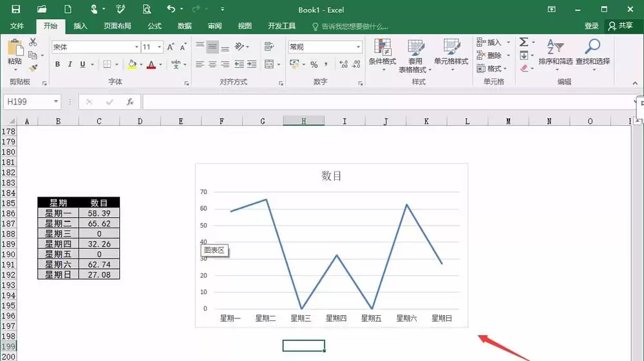Apply yellow fill color bucket
The image size is (644, 361).
(132, 64)
